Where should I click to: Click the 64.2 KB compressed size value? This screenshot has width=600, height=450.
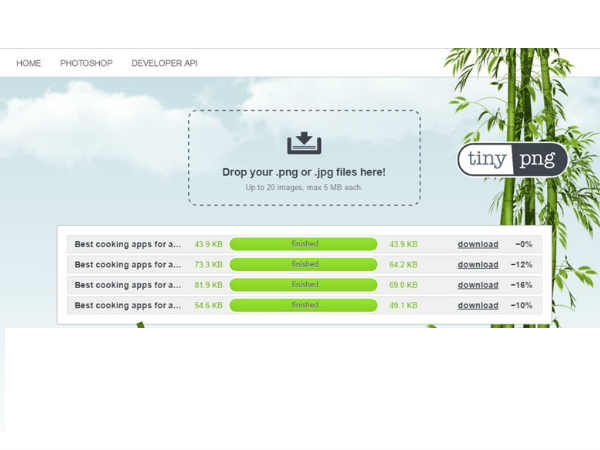403,264
